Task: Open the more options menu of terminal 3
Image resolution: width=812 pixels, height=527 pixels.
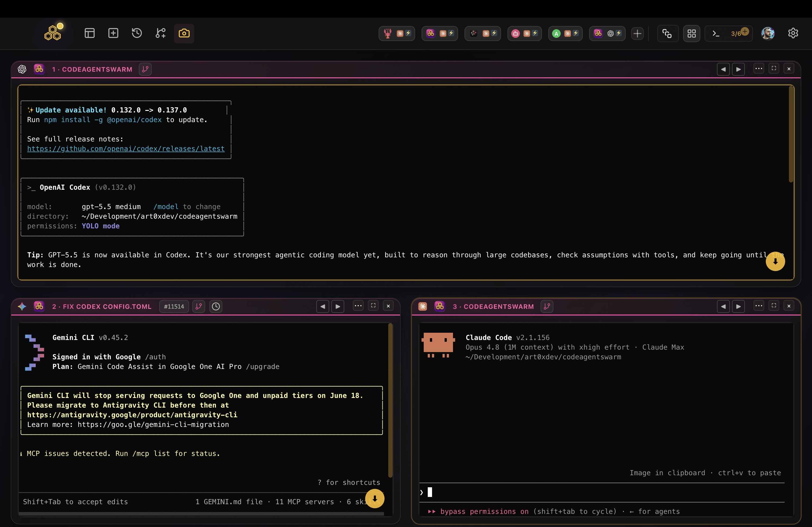Action: pyautogui.click(x=759, y=306)
